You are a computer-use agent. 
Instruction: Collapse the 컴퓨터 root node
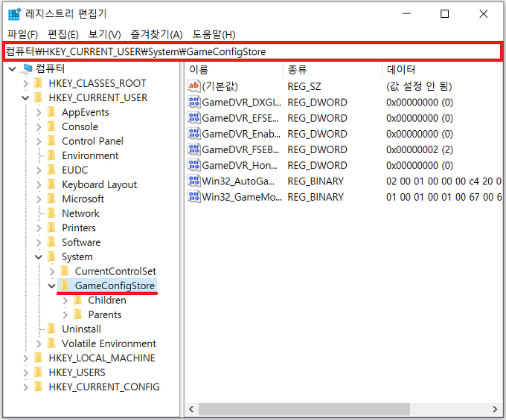12,68
